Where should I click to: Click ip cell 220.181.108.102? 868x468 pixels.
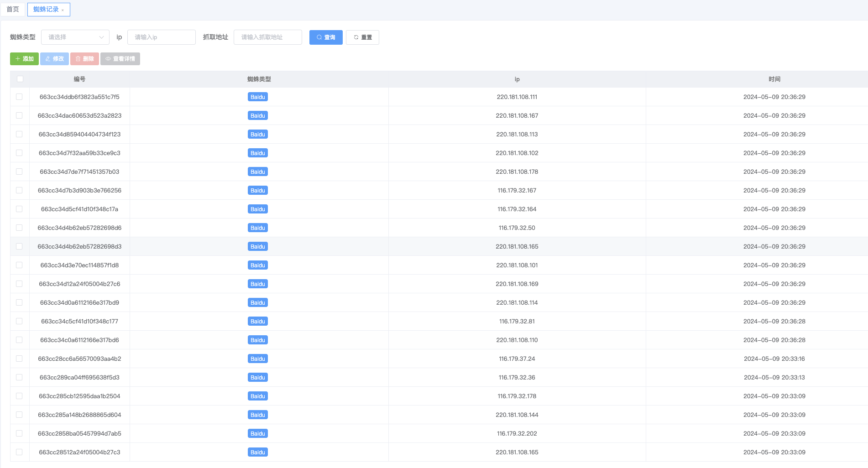click(x=517, y=153)
